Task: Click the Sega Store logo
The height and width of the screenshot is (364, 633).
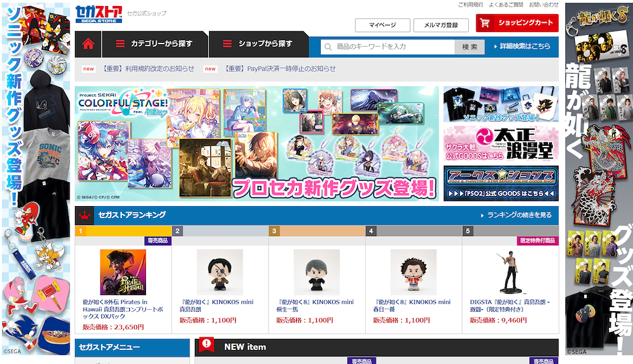Action: click(98, 15)
